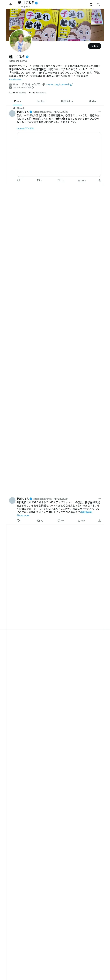Go back using the top-left arrow
The image size is (110, 980).
coord(11,5)
